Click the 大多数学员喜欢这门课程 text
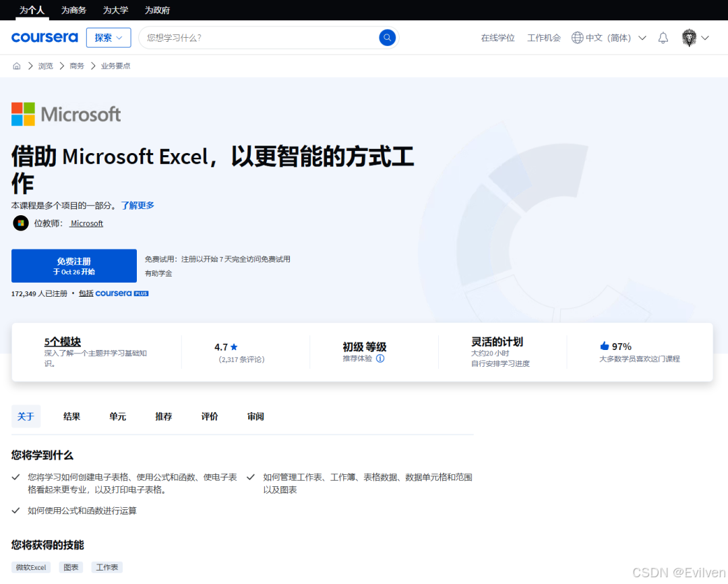This screenshot has width=728, height=584. coord(639,359)
